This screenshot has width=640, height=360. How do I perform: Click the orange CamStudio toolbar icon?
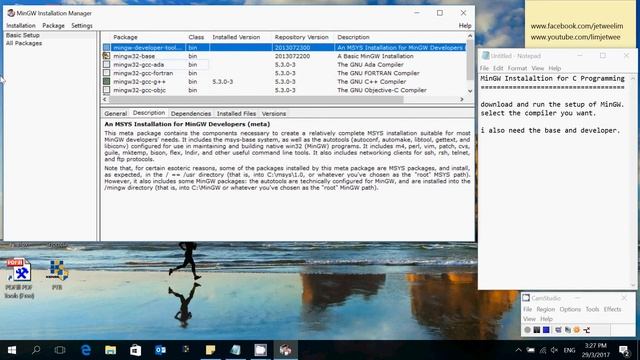click(x=577, y=330)
